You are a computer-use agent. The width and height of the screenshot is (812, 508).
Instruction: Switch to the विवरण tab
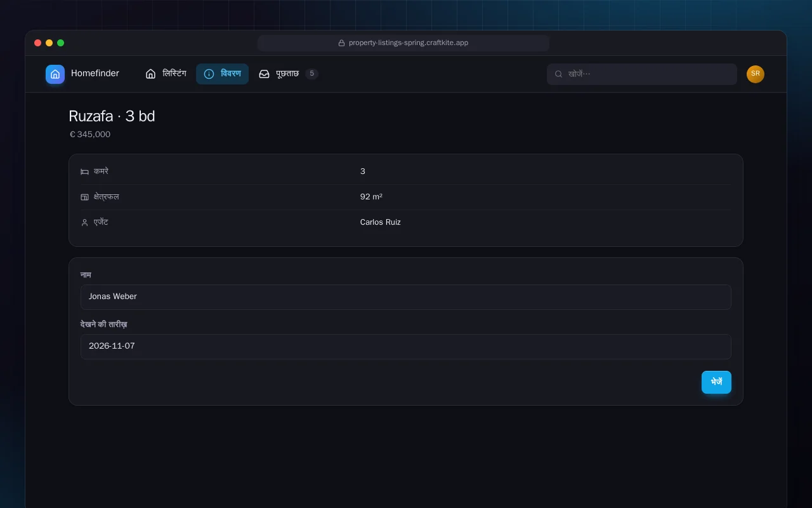(x=222, y=74)
